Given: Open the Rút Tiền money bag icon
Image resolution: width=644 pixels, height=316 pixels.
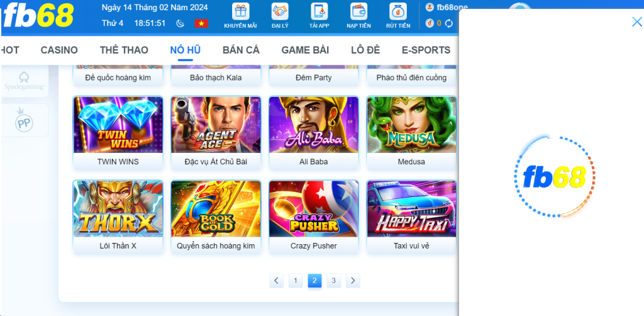Looking at the screenshot, I should click(398, 11).
